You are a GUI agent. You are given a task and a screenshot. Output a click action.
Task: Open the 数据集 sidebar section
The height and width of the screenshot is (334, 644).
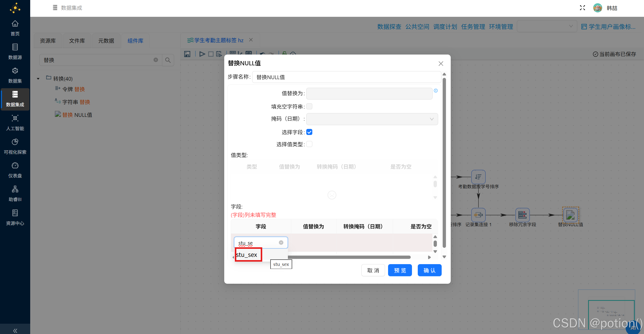pyautogui.click(x=15, y=75)
